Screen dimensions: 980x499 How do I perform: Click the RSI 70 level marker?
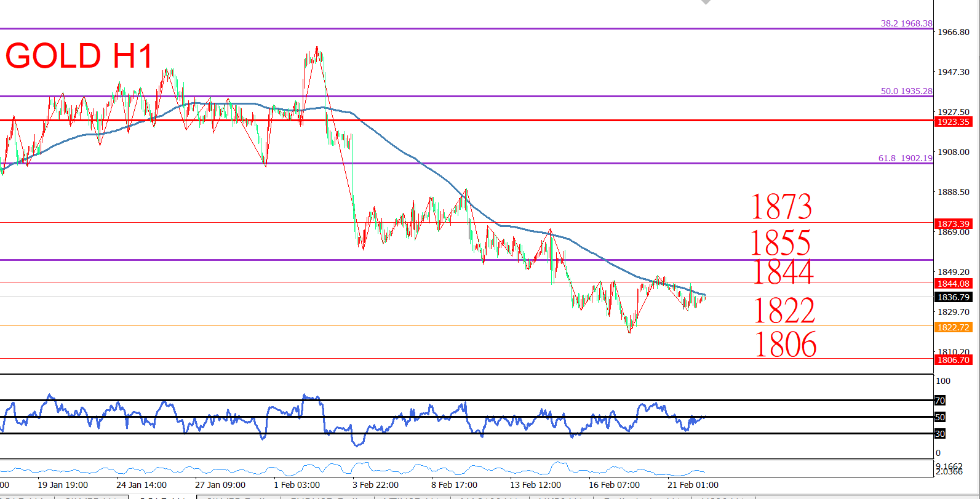tap(940, 401)
